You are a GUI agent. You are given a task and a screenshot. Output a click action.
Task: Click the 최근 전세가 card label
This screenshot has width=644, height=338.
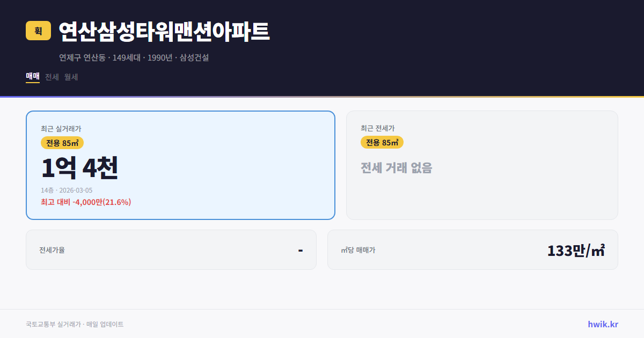click(x=377, y=128)
